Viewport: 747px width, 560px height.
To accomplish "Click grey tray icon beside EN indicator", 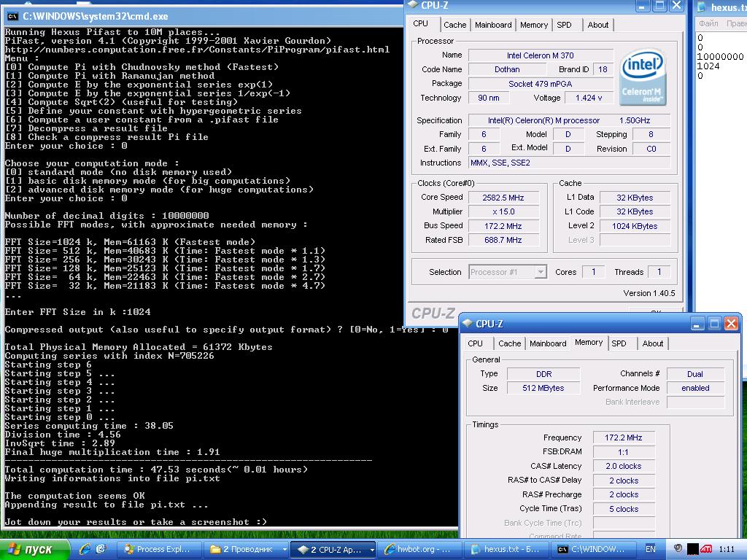I will tap(678, 549).
